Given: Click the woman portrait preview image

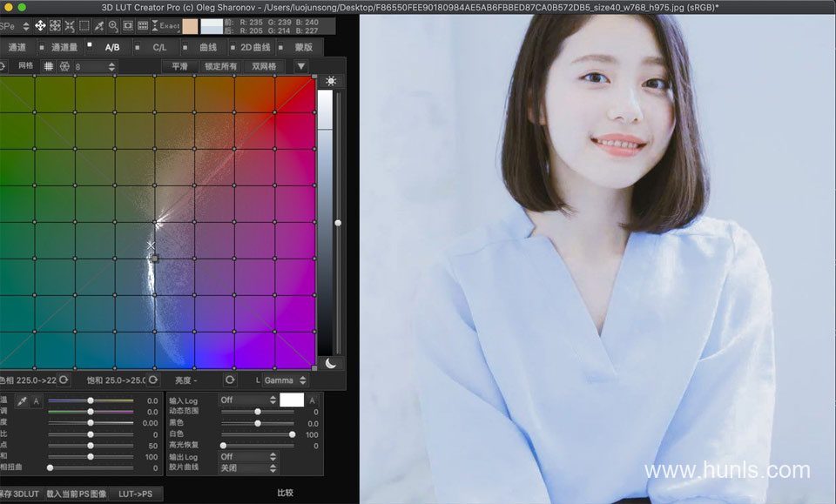Looking at the screenshot, I should coord(597,259).
